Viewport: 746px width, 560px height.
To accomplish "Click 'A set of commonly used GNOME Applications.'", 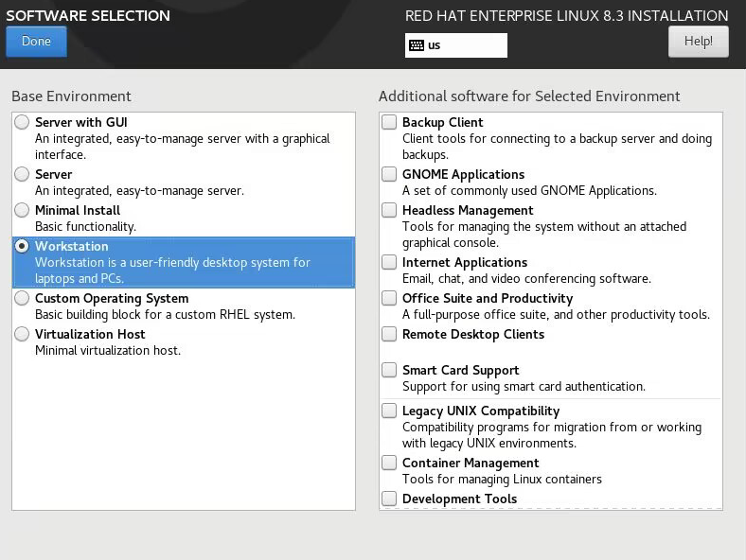I will click(x=529, y=191).
